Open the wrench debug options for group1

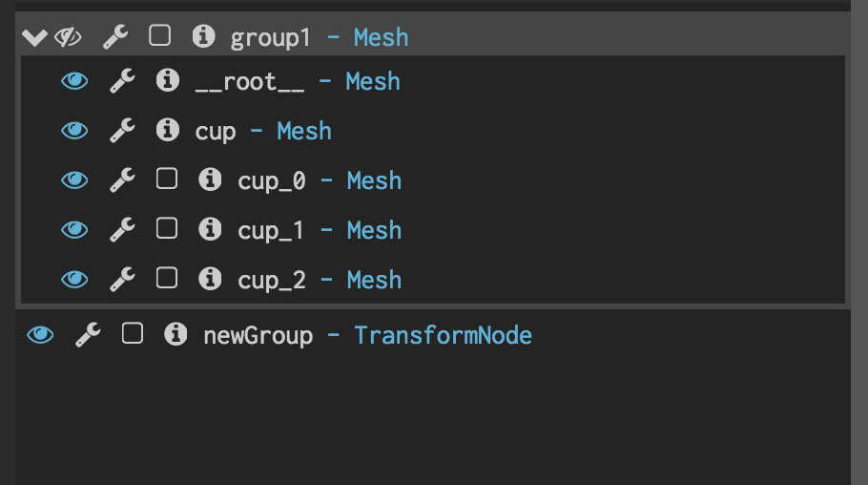(115, 37)
